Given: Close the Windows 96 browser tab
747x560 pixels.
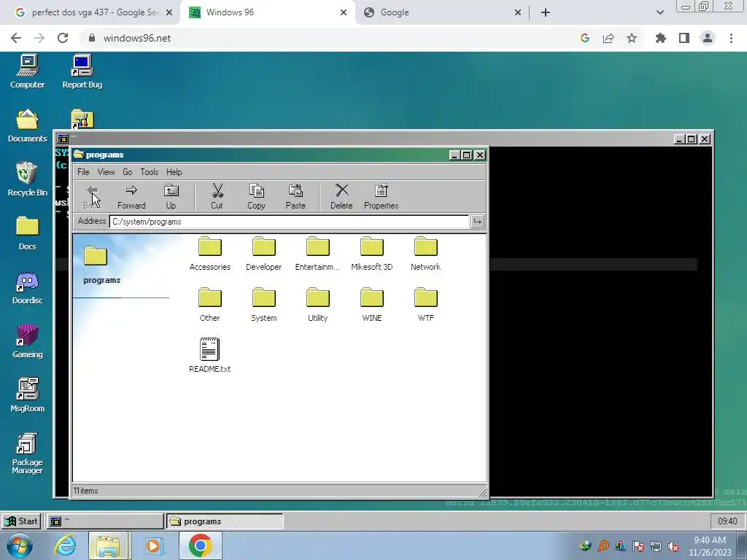Looking at the screenshot, I should pyautogui.click(x=344, y=12).
